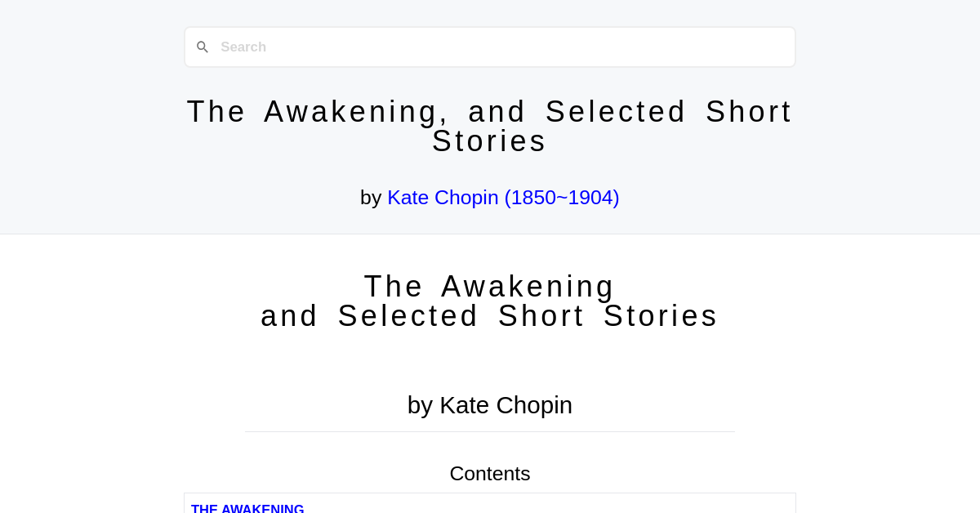Click the page heading The Awakening, and Selected Short Stories
Screen dimensions: 980x513
tap(490, 127)
